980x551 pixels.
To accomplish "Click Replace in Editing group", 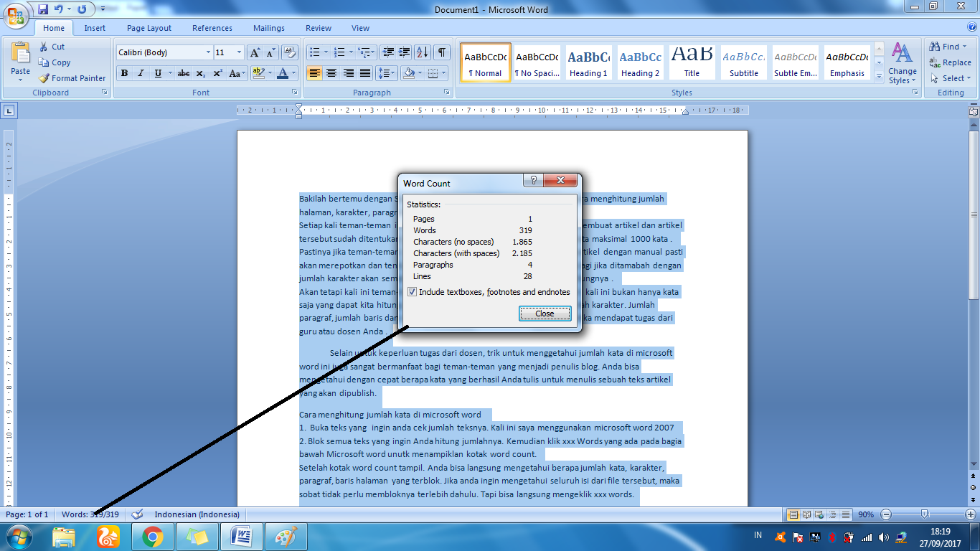I will 951,62.
